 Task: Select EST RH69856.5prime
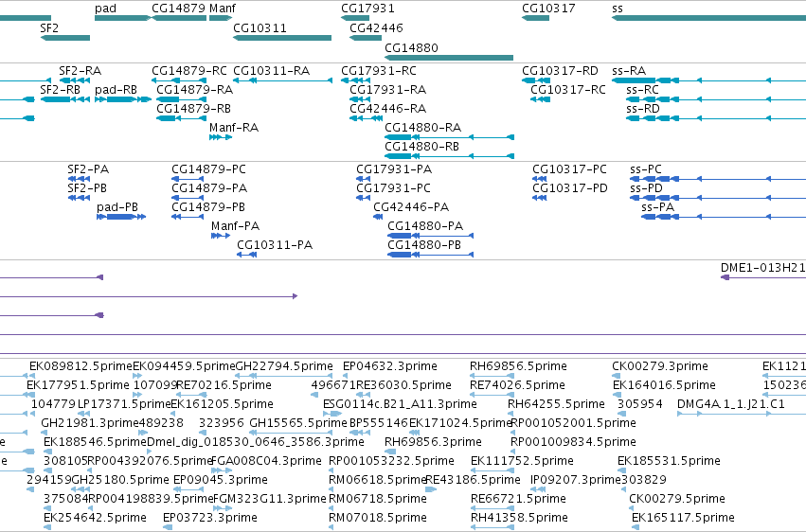518,366
